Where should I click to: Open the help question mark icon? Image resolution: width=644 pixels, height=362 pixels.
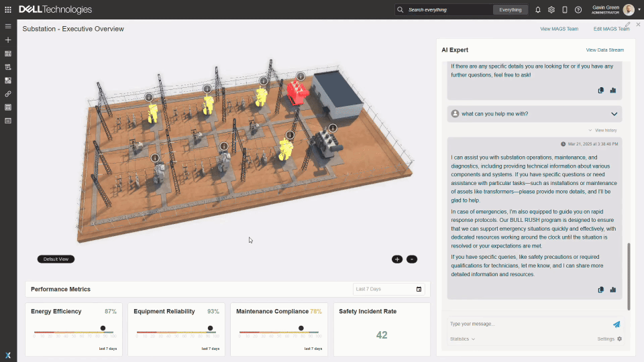[x=578, y=10]
